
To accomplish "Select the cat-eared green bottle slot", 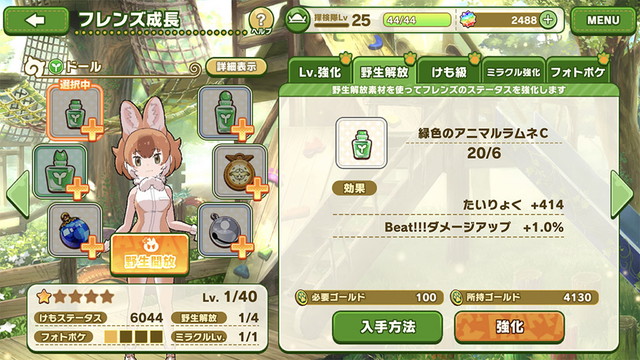I will point(60,171).
